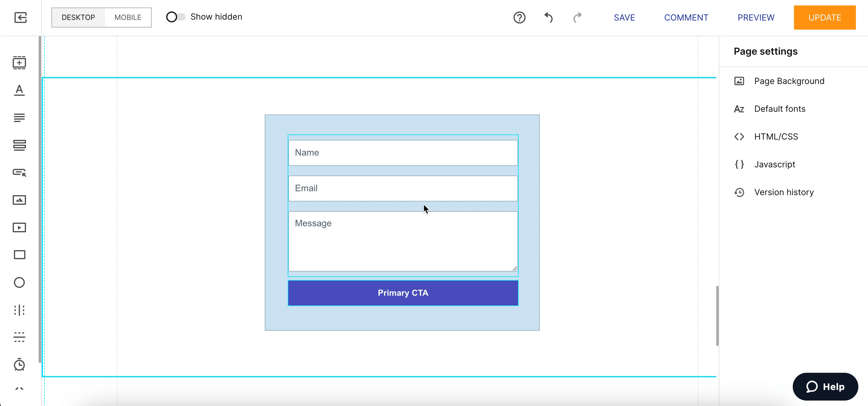Open the help question mark icon
This screenshot has height=406, width=868.
pyautogui.click(x=519, y=18)
